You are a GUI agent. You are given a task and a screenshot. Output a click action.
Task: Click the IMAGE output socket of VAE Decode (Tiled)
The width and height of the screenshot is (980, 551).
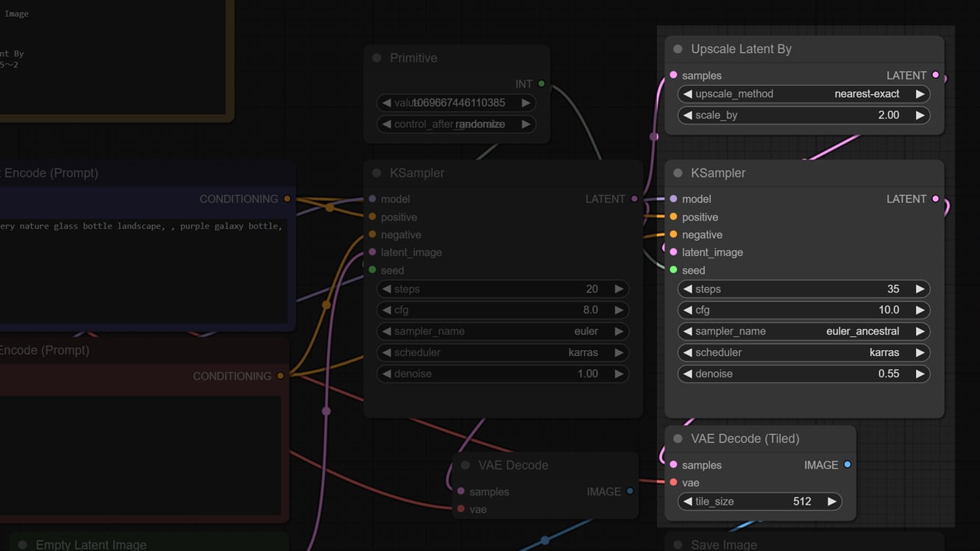click(x=848, y=465)
